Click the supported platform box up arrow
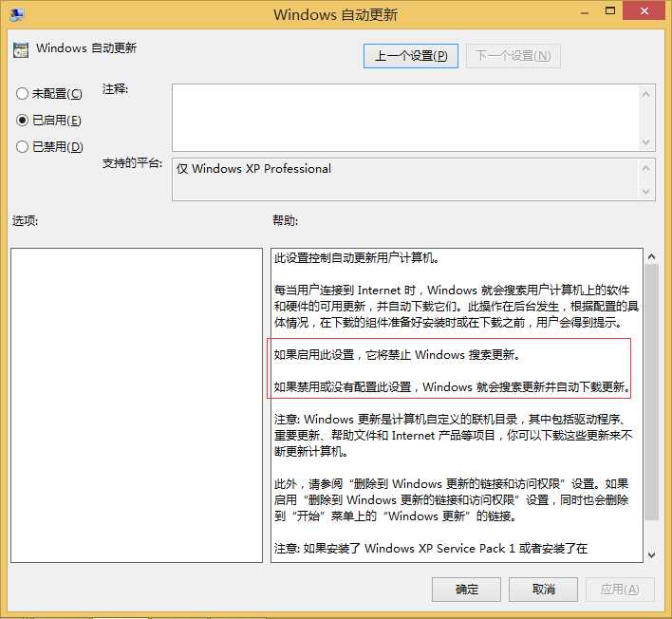 pos(646,168)
